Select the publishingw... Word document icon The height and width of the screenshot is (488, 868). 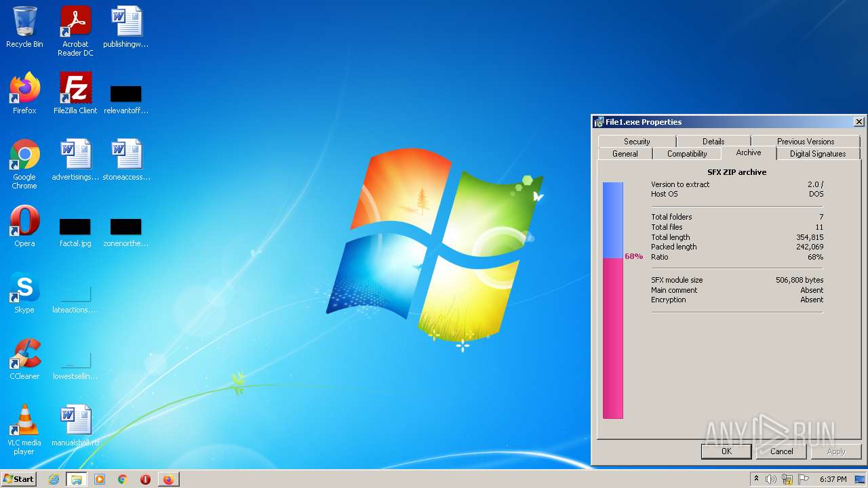point(126,27)
